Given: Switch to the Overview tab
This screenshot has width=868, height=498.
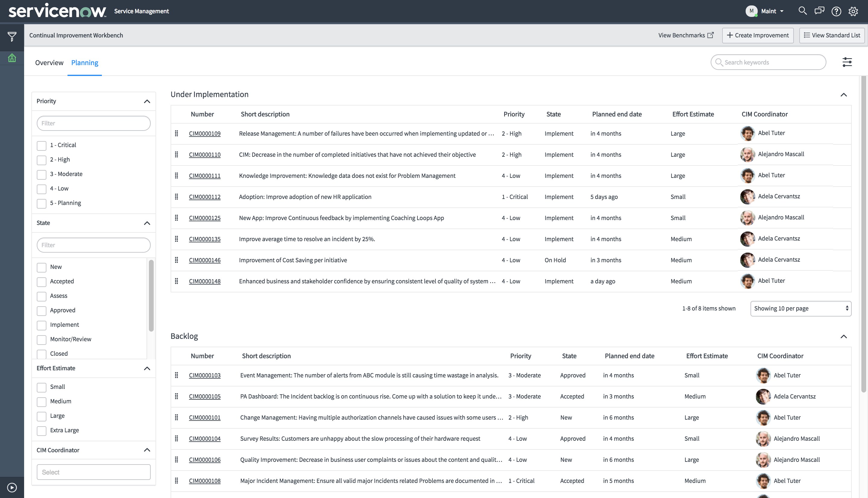Looking at the screenshot, I should point(49,63).
